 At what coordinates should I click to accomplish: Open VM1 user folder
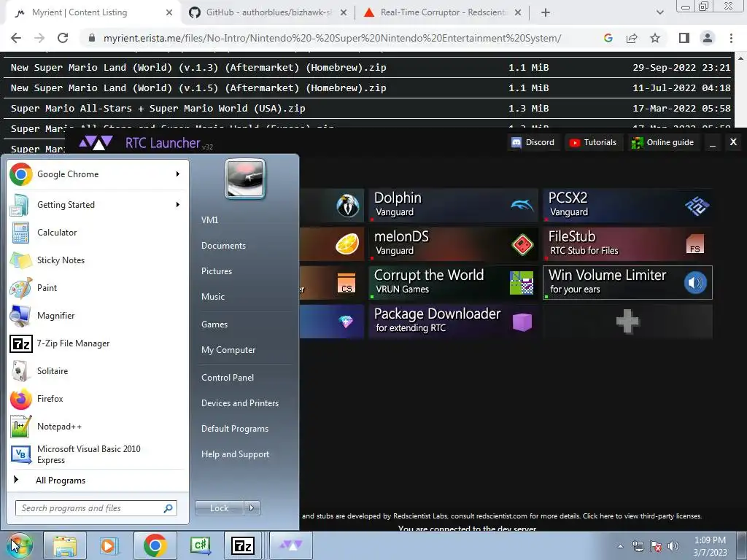[x=209, y=220]
